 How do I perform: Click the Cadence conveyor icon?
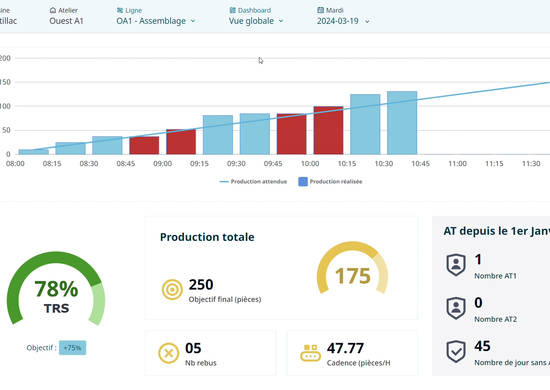point(310,353)
